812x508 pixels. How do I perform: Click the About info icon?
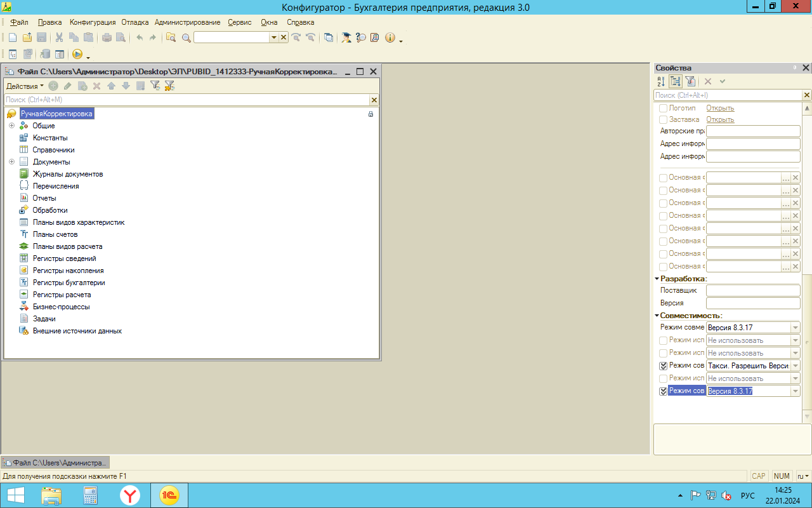tap(390, 37)
